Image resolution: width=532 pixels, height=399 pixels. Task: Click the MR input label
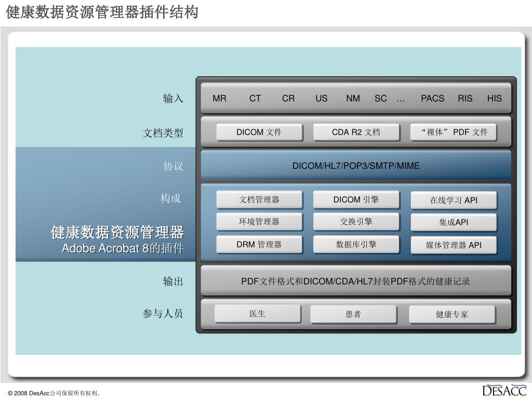pos(220,98)
